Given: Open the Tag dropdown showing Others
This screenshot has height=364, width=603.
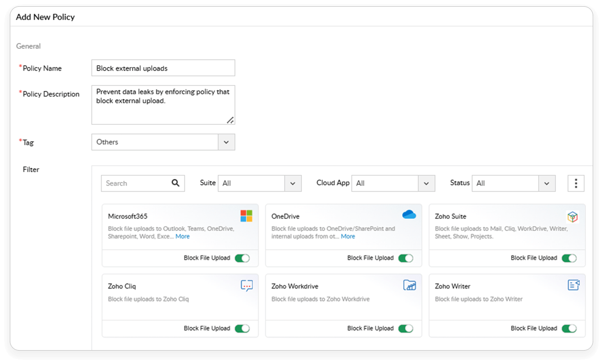Looking at the screenshot, I should (x=163, y=142).
